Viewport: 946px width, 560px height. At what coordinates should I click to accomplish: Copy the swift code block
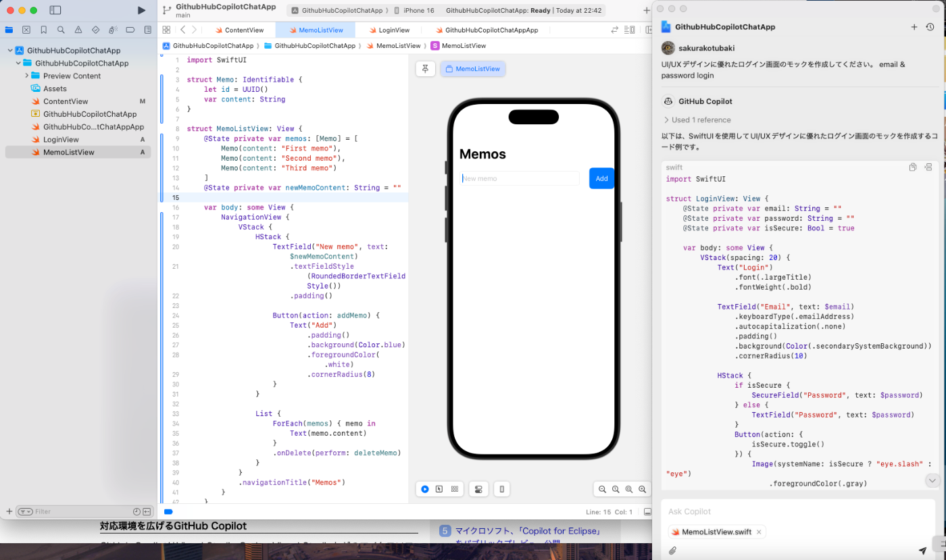(913, 167)
